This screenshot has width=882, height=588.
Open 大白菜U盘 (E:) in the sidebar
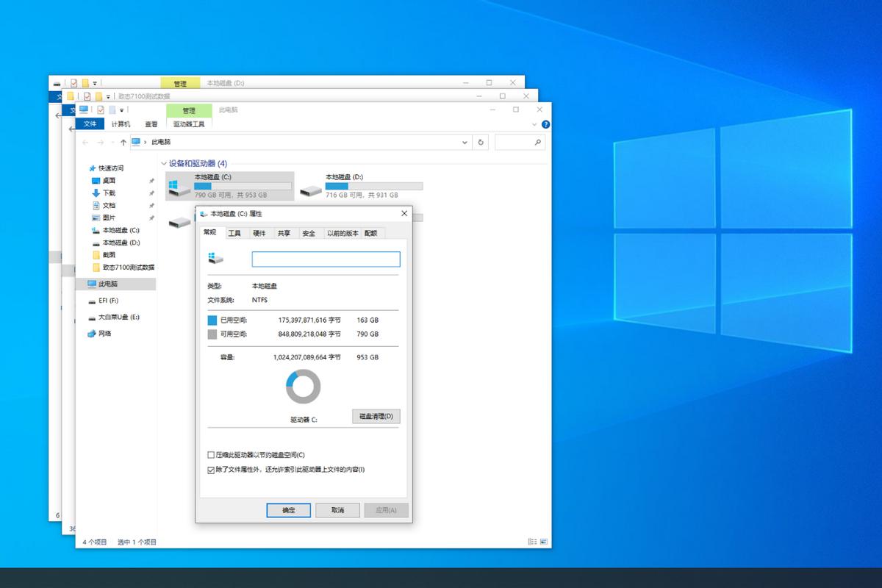tap(118, 318)
